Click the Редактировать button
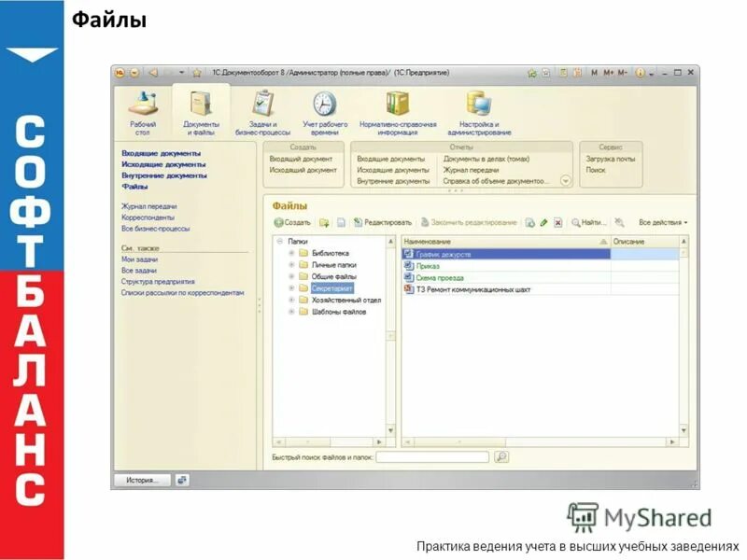The image size is (747, 560). [382, 222]
